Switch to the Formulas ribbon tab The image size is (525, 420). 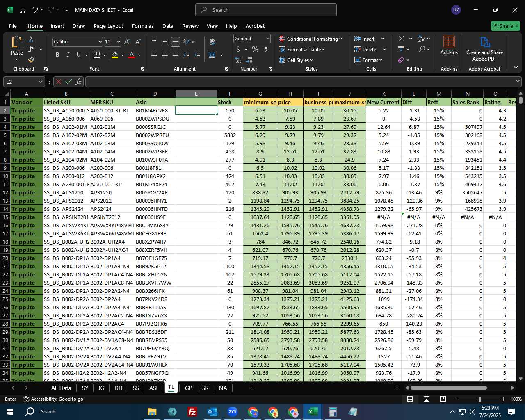143,26
